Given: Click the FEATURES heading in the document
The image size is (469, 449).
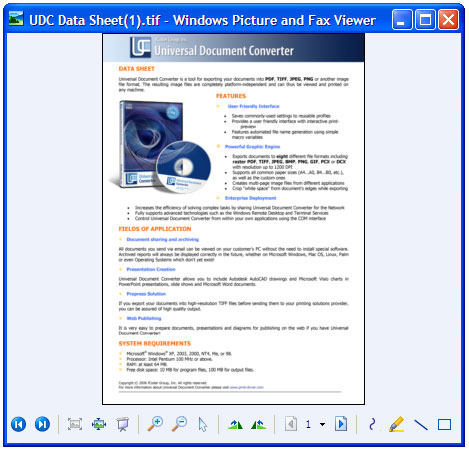Looking at the screenshot, I should 231,96.
